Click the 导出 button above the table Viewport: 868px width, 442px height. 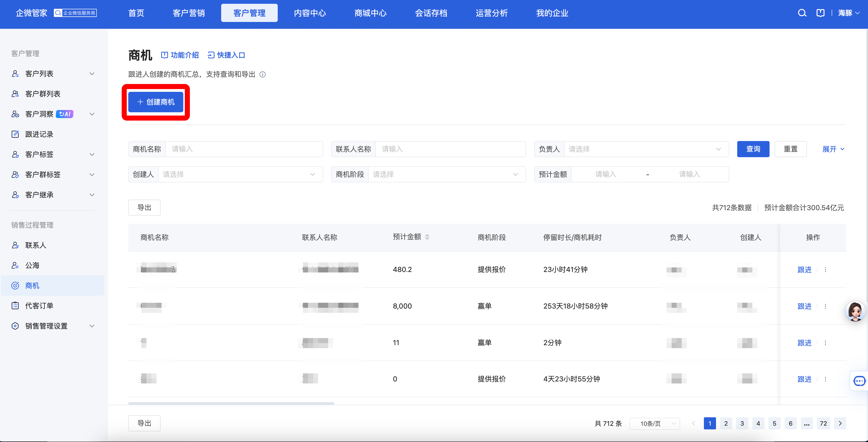click(x=144, y=208)
